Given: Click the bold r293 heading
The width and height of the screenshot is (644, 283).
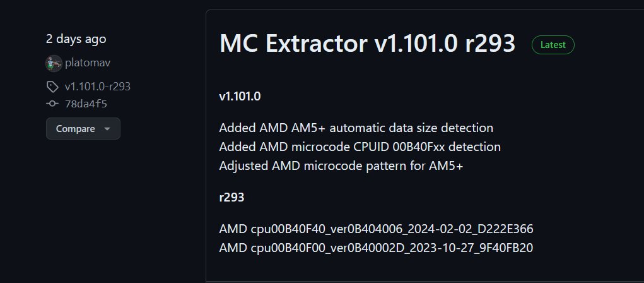Looking at the screenshot, I should coord(231,197).
